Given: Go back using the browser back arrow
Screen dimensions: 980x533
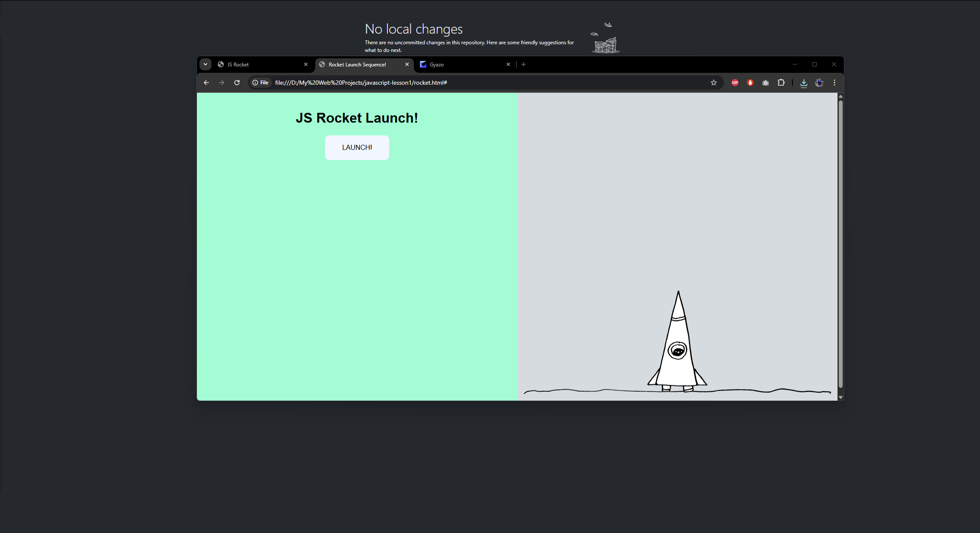Looking at the screenshot, I should 206,83.
